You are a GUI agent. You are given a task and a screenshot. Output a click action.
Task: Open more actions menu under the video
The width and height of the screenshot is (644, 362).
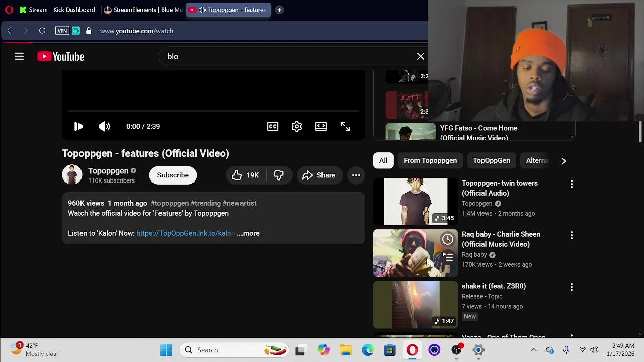pos(356,175)
